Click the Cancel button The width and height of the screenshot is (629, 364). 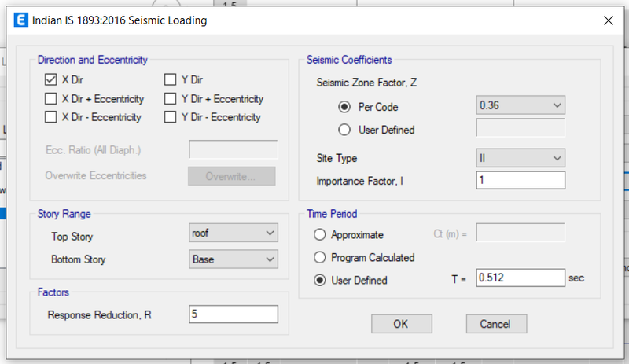coord(497,324)
